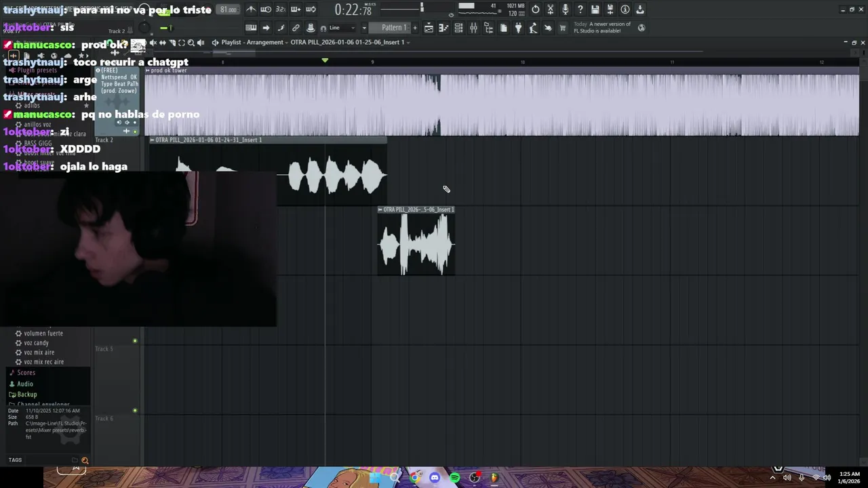Open the Channel rack icon

pos(458,28)
